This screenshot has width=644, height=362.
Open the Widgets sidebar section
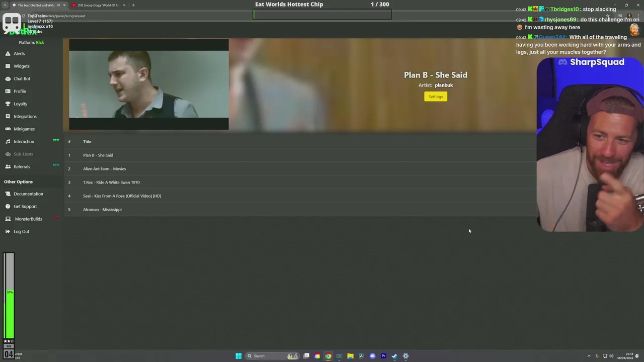pyautogui.click(x=21, y=66)
